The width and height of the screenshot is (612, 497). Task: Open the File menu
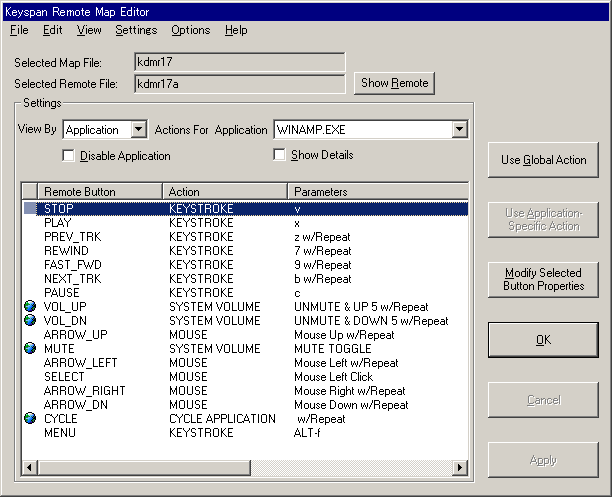(x=19, y=30)
